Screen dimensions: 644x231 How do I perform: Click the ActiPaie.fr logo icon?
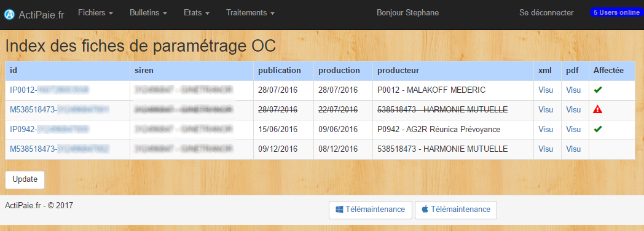tap(9, 14)
